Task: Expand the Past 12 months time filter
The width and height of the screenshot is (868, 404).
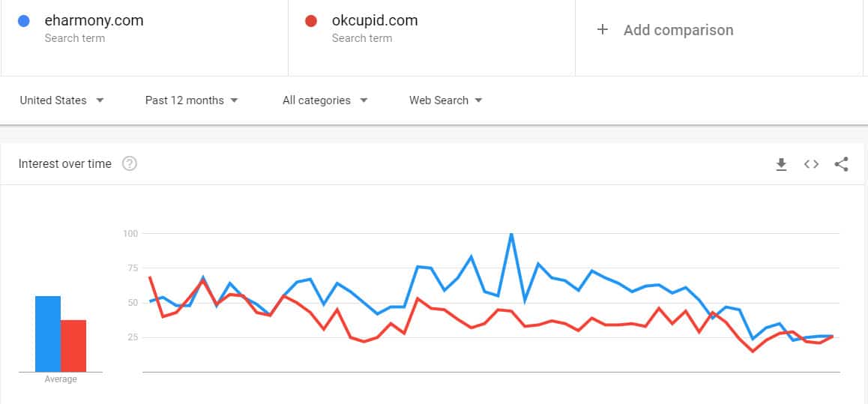Action: pyautogui.click(x=192, y=100)
